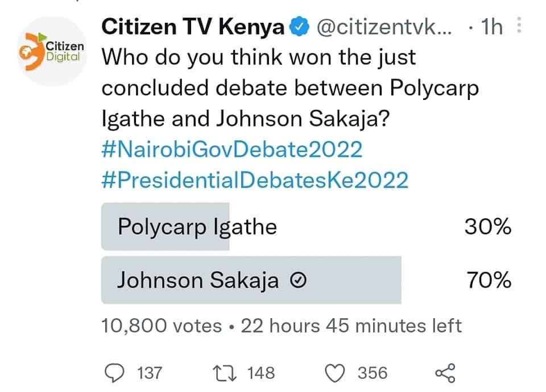Click the share icon
The image size is (546, 392).
point(445,373)
